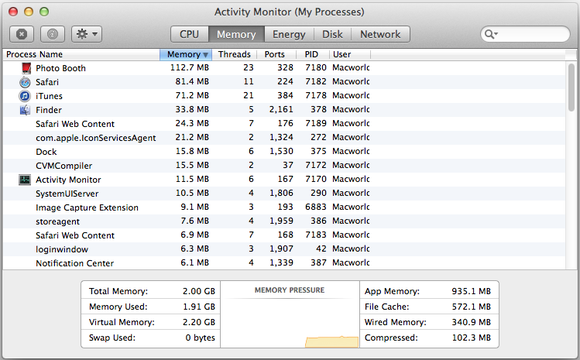Click the Inspect process info button
Image resolution: width=580 pixels, height=360 pixels.
(52, 34)
